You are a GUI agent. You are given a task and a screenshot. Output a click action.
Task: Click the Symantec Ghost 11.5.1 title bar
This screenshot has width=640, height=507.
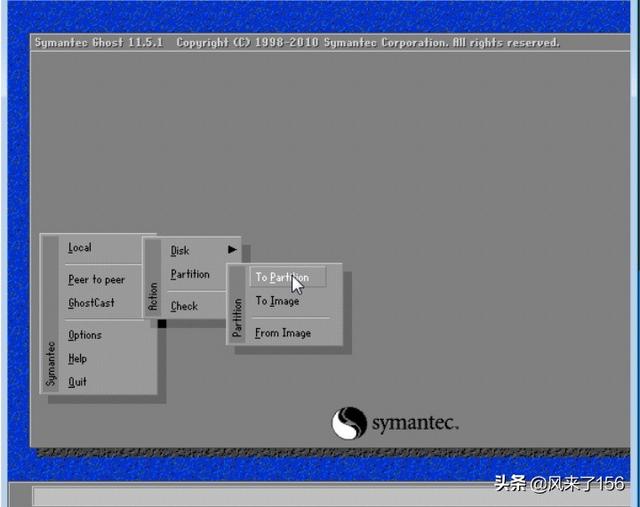pyautogui.click(x=330, y=42)
